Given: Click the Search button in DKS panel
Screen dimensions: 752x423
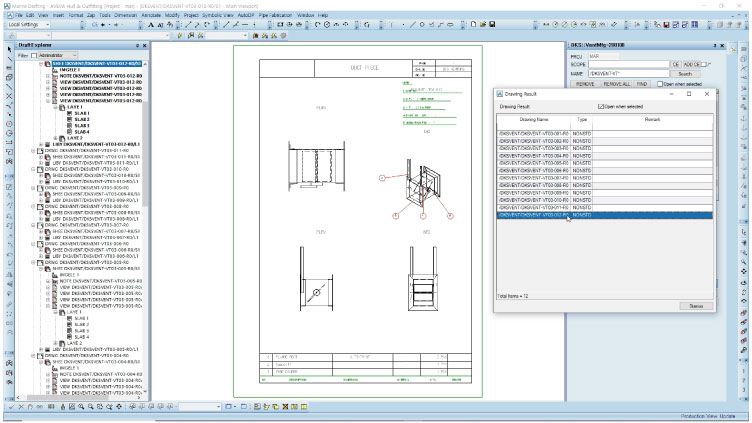Looking at the screenshot, I should 685,74.
